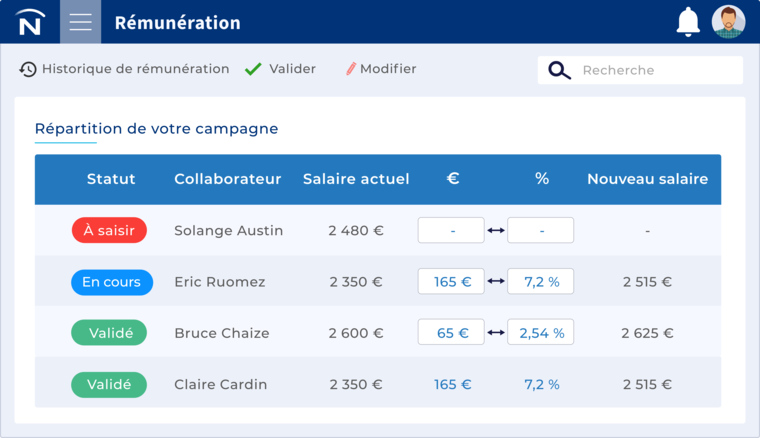Screen dimensions: 760x438
Task: Click the Validé badge for Claire Cardin
Action: [x=109, y=384]
